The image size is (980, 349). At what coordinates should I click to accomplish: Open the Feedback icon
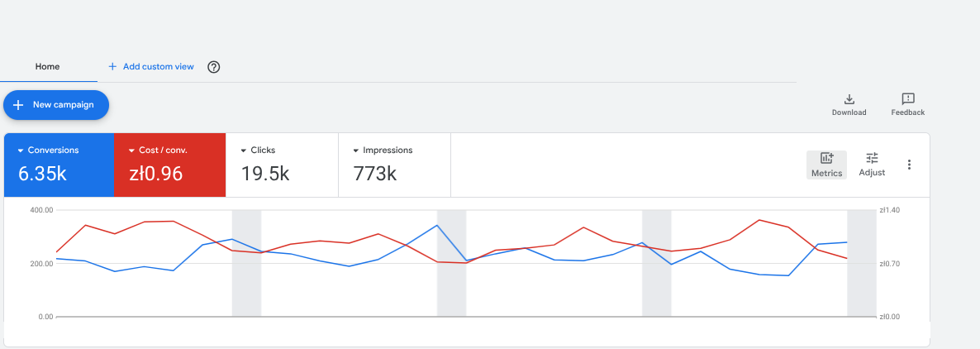tap(908, 98)
